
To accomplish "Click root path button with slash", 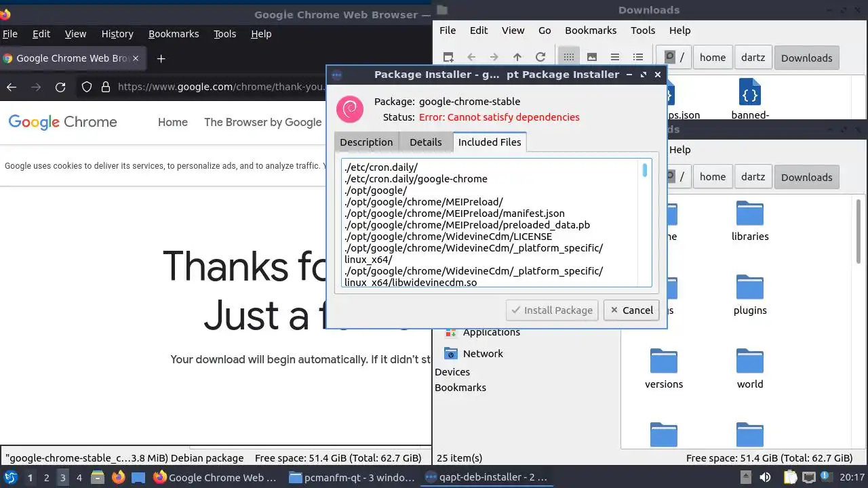I will point(675,58).
